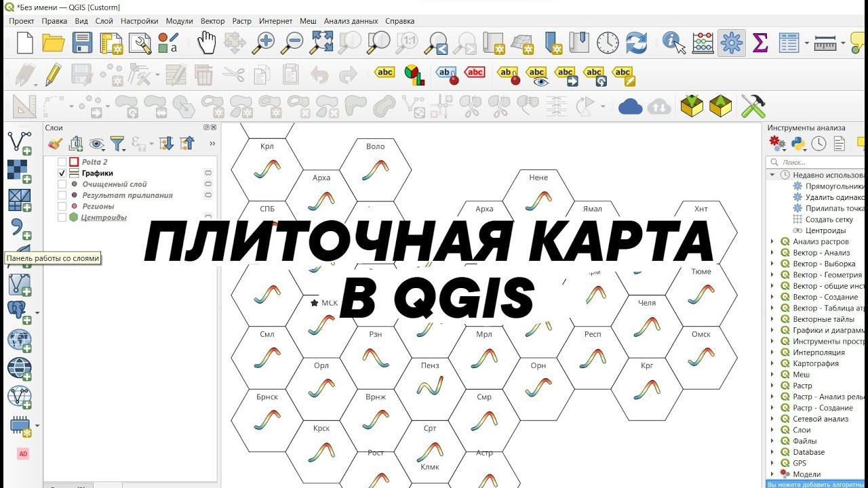This screenshot has width=868, height=488.
Task: Float the Слои panel dock button
Action: pos(207,127)
